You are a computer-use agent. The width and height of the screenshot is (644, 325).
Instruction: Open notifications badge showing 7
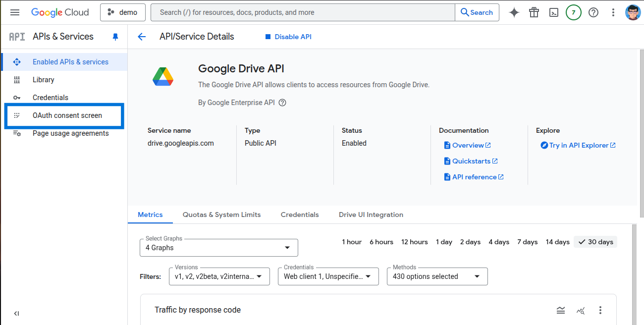pos(574,12)
